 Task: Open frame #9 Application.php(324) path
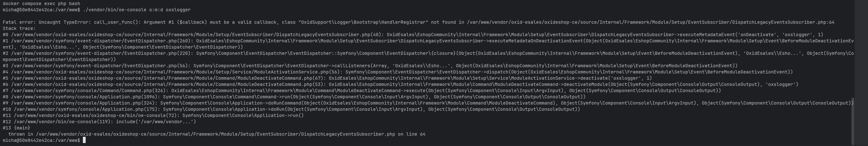(83, 103)
